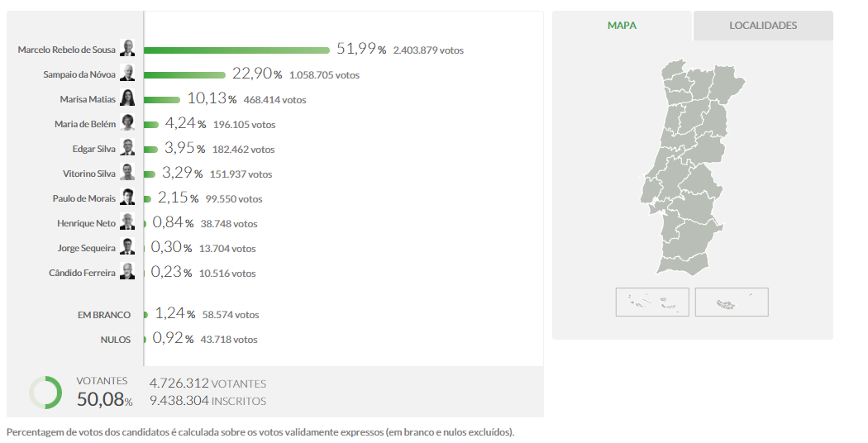Screen dimensions: 868x443
Task: Select Jorge Sequeira's candidate photo
Action: pyautogui.click(x=127, y=247)
